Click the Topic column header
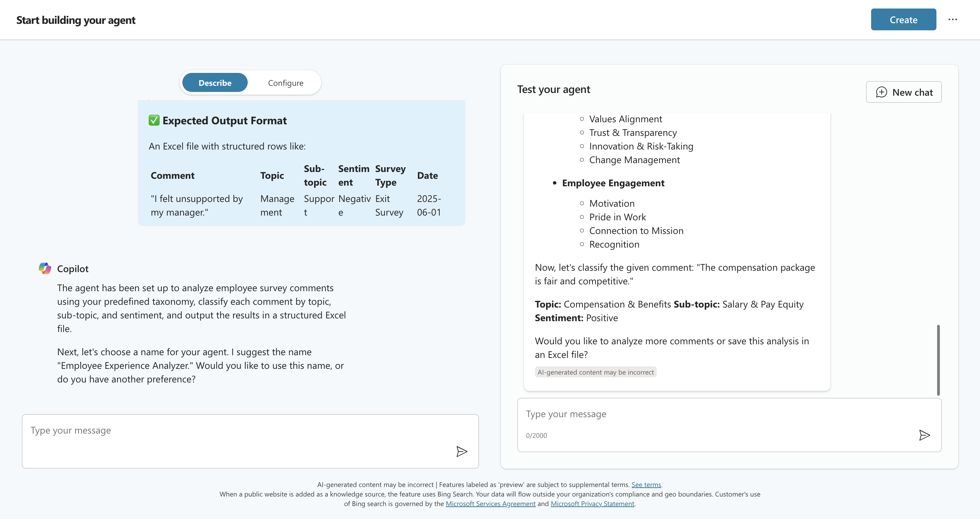This screenshot has height=519, width=980. [272, 175]
